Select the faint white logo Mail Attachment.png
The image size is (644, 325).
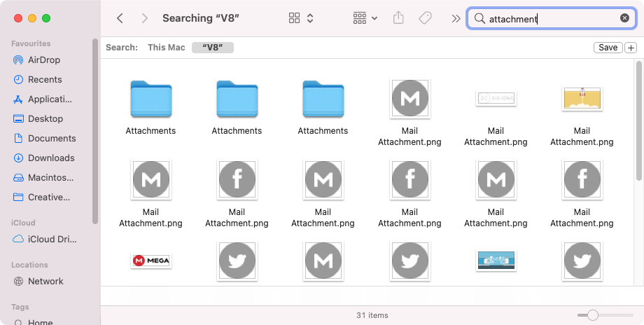click(x=496, y=98)
